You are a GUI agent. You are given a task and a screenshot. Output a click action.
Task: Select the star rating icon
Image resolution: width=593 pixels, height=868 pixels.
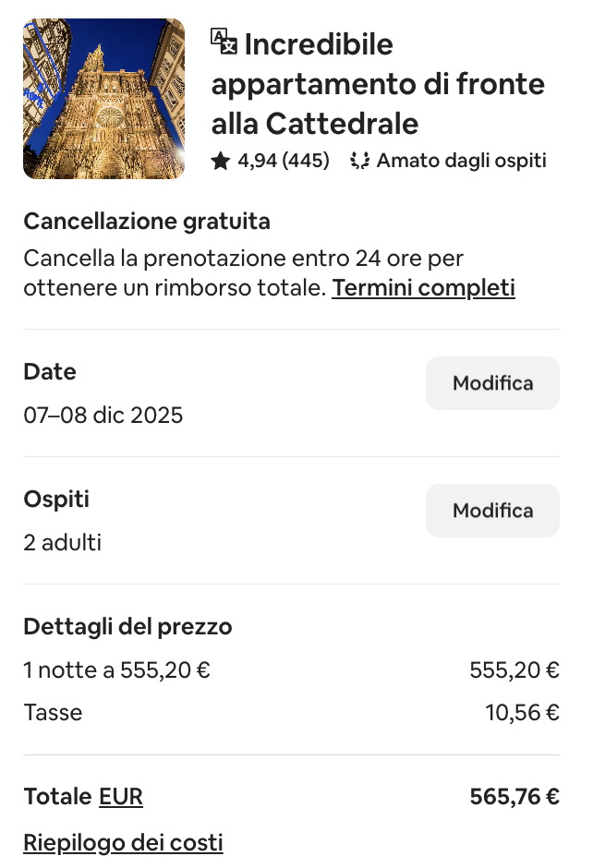tap(221, 160)
